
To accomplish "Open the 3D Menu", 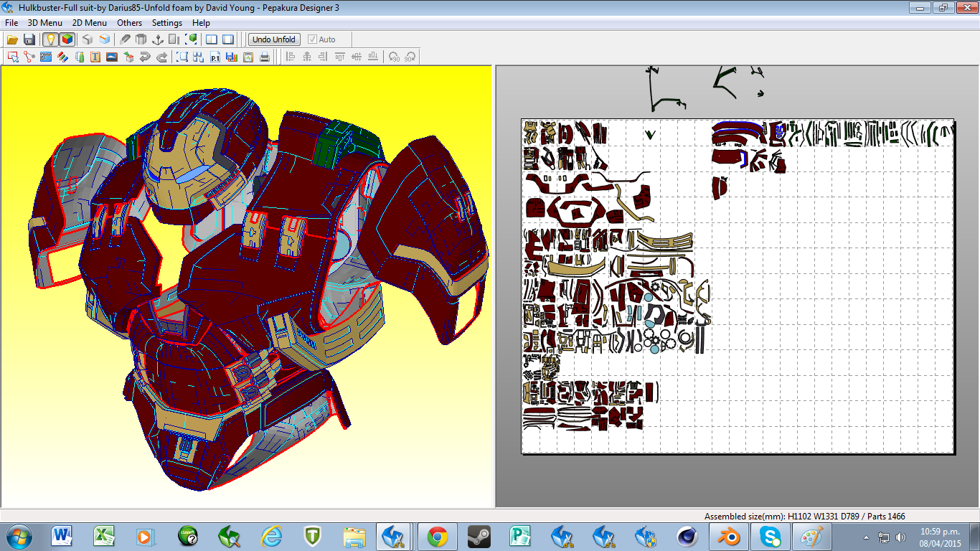I will [x=45, y=23].
